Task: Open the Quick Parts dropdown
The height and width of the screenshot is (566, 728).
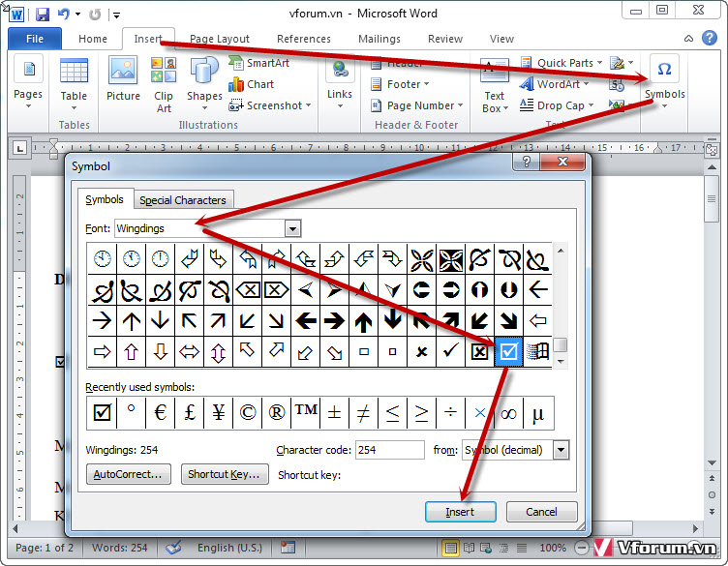Action: pos(561,63)
